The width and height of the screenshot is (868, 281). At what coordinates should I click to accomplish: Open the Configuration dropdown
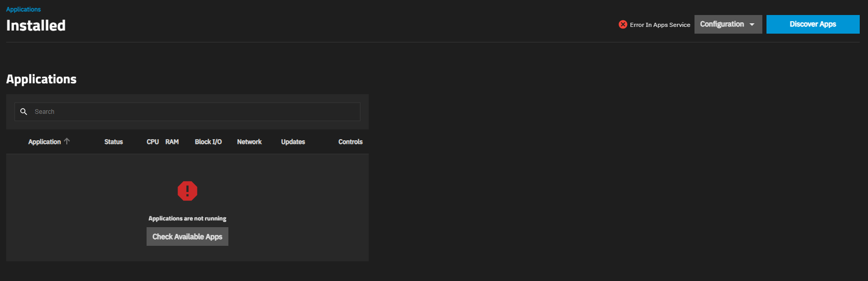coord(728,24)
